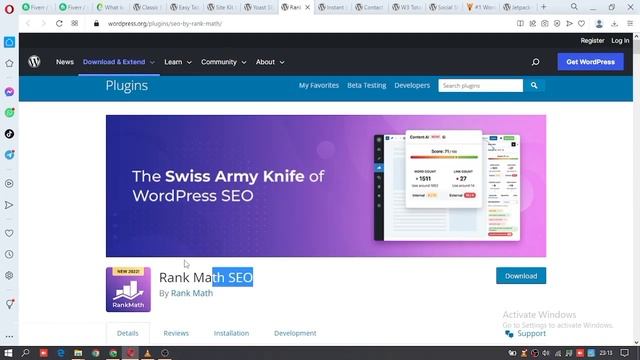The width and height of the screenshot is (640, 360).
Task: Open the downloads icon in toolbar
Action: point(615,24)
